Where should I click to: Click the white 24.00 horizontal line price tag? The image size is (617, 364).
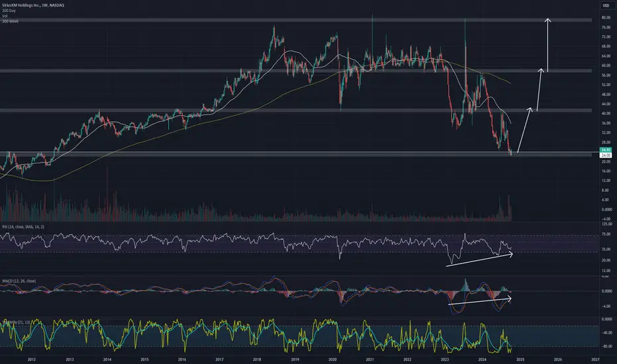606,156
